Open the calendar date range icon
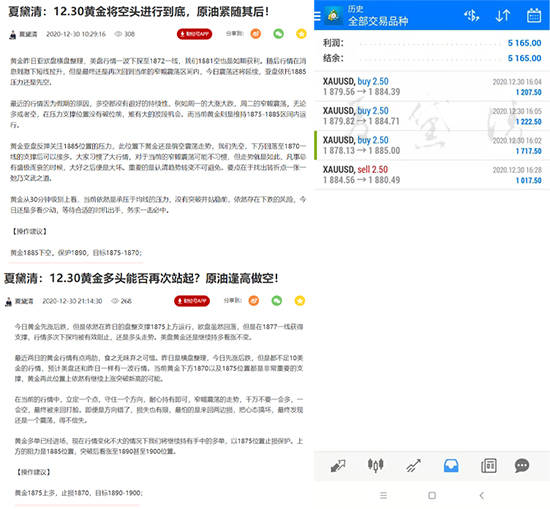The height and width of the screenshot is (509, 550). 534,15
